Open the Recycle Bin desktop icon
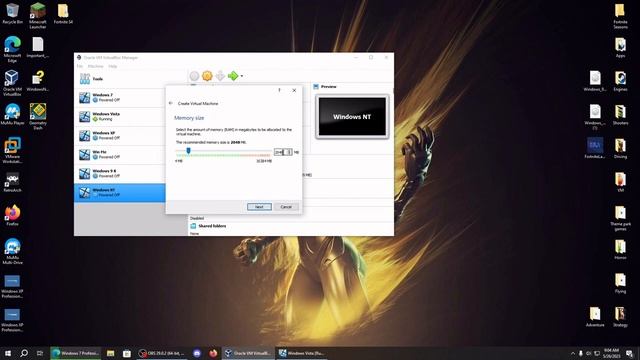This screenshot has width=640, height=360. [x=12, y=14]
